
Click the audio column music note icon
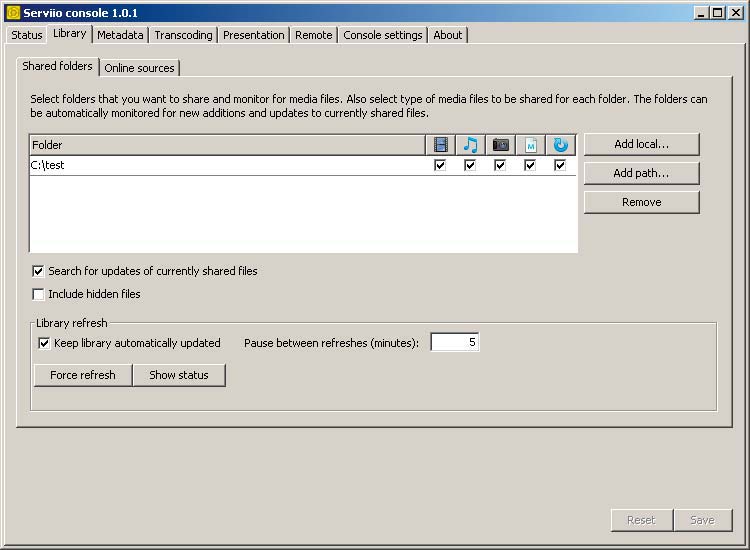(x=470, y=145)
